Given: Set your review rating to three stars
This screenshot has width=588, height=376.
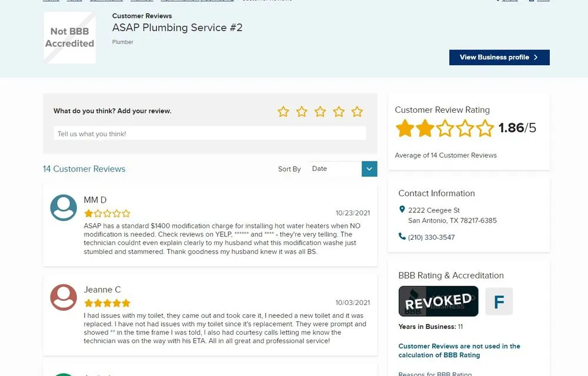Looking at the screenshot, I should click(320, 111).
